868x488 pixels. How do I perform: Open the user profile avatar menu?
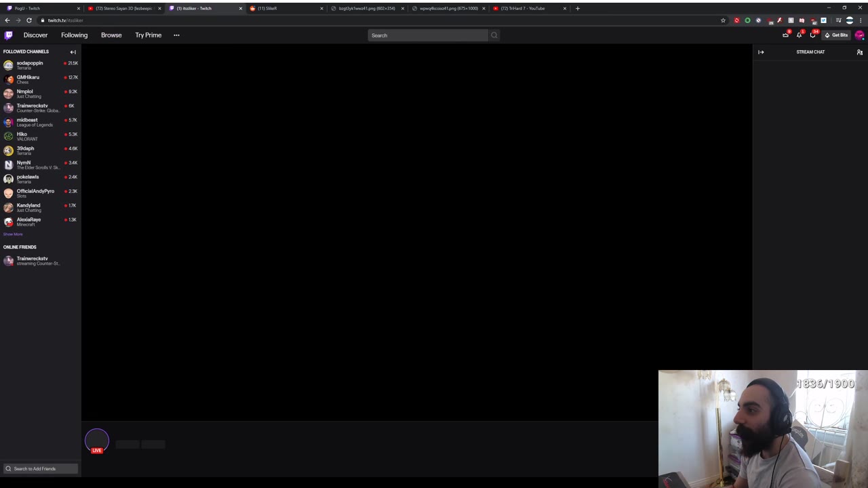(860, 35)
